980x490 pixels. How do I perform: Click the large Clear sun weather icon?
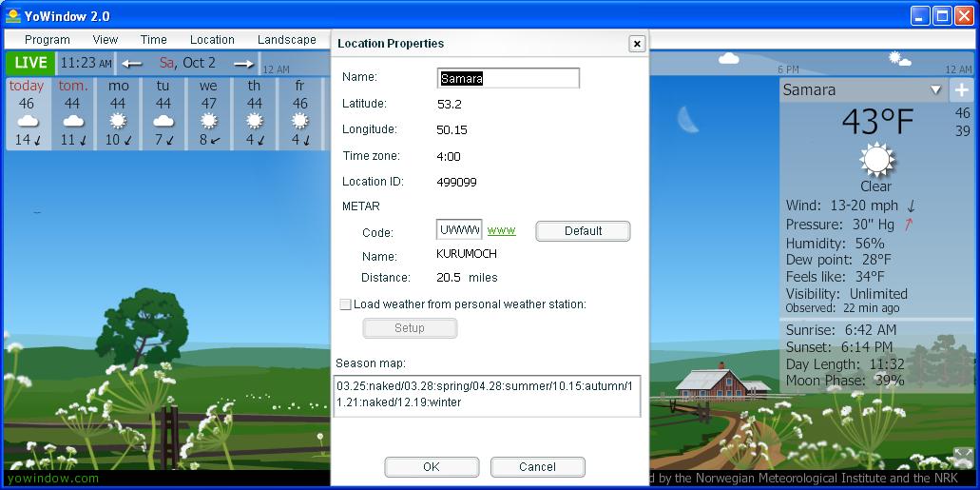tap(877, 160)
